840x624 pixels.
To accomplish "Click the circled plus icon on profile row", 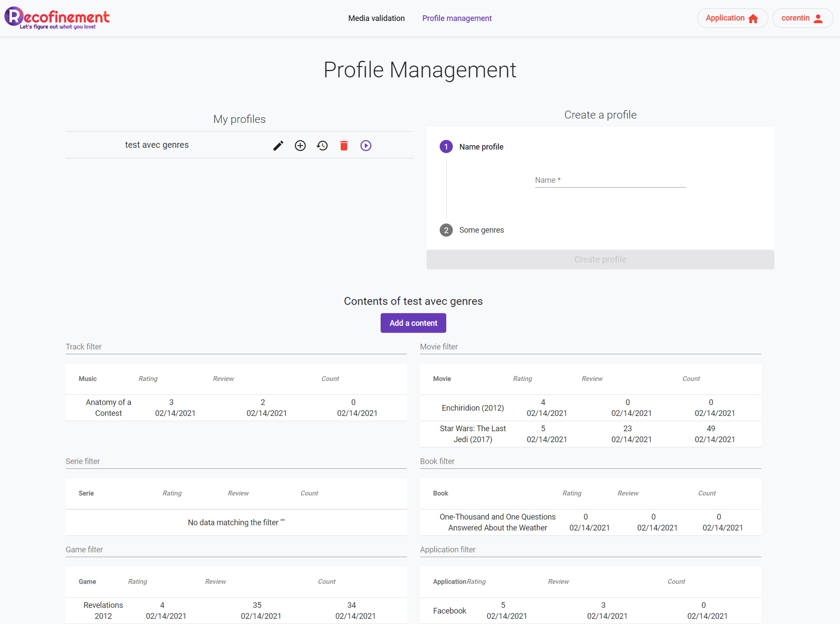I will tap(300, 146).
